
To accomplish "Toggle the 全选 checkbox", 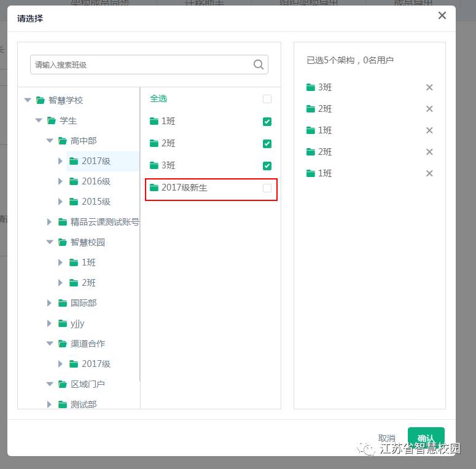I will click(267, 99).
